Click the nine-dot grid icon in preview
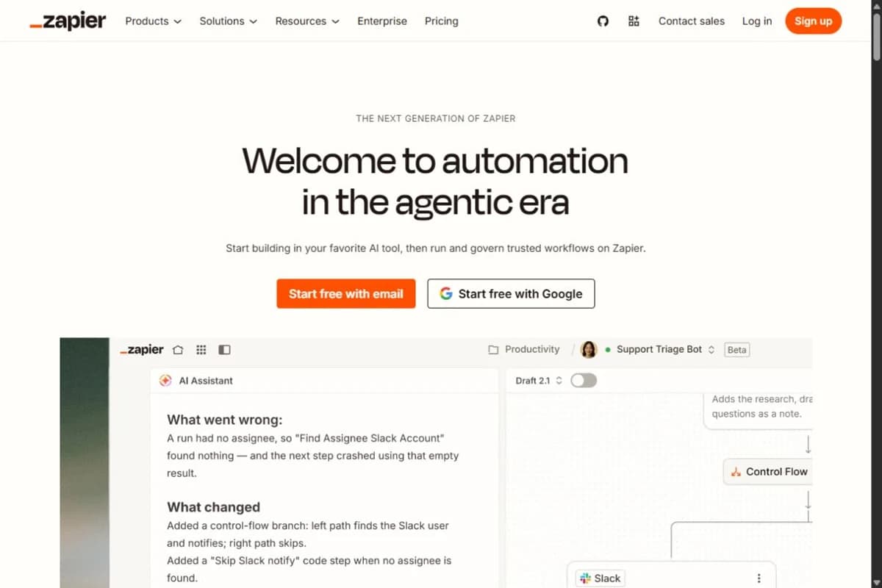882x588 pixels. pyautogui.click(x=201, y=350)
